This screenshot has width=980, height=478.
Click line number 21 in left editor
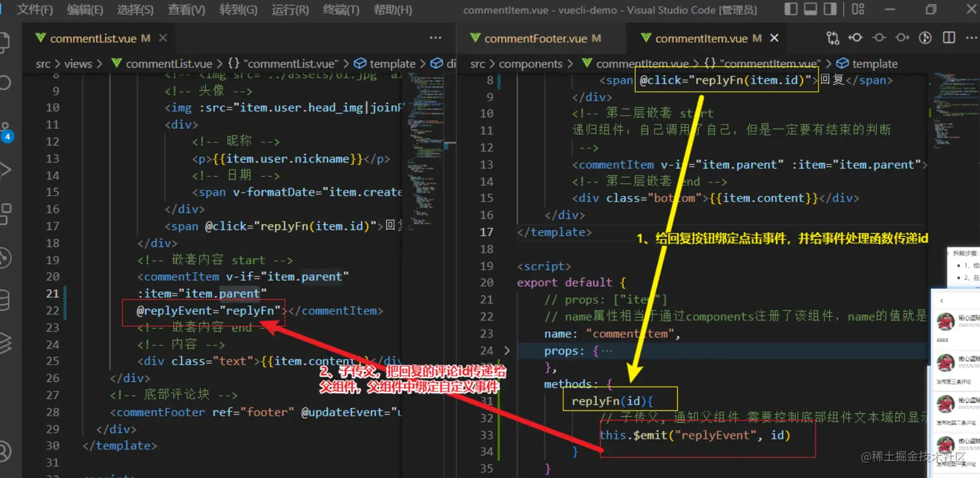pyautogui.click(x=52, y=293)
